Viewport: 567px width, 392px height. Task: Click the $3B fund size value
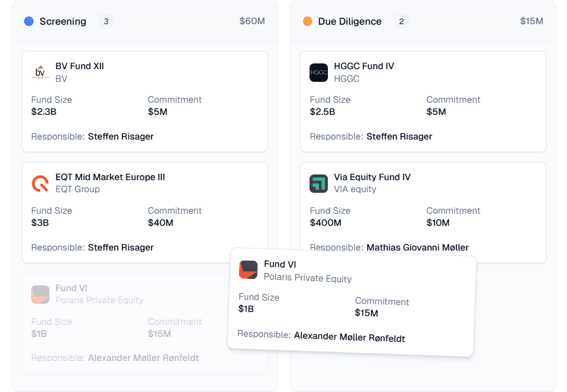coord(40,223)
